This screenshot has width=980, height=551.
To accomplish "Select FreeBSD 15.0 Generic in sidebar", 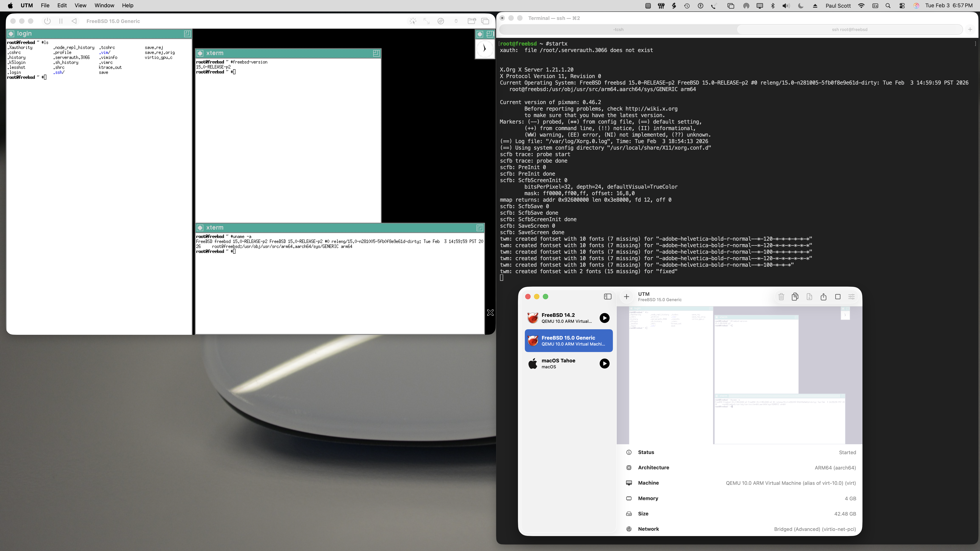I will (568, 341).
